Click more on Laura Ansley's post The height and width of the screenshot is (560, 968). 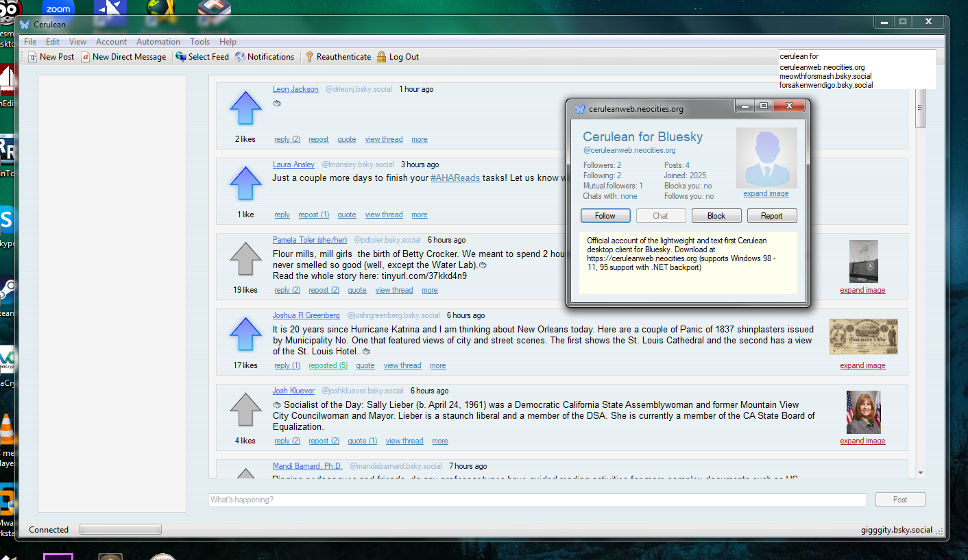tap(420, 215)
